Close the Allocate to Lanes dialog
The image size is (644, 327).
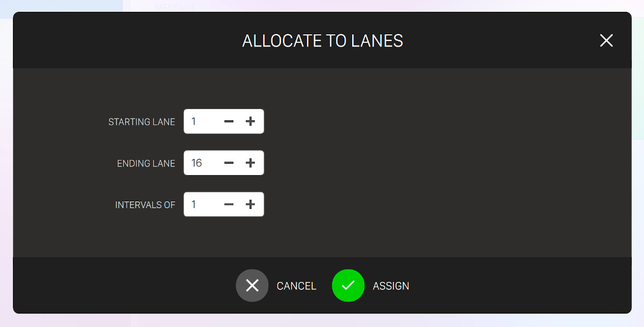coord(606,41)
